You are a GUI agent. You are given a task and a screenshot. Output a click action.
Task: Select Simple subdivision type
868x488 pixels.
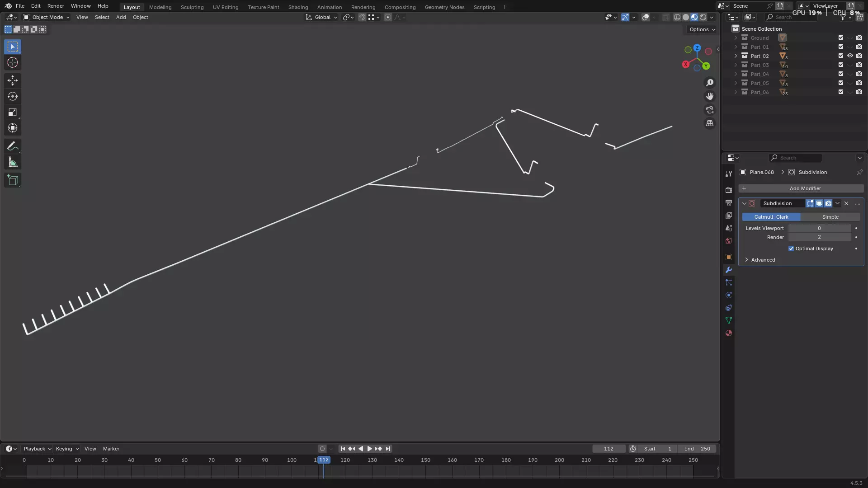[830, 217]
